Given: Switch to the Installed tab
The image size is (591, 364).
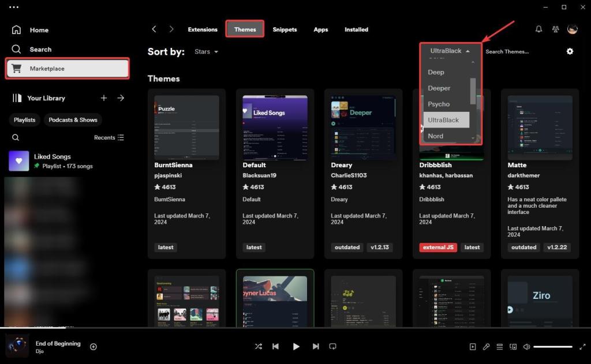Looking at the screenshot, I should (356, 29).
